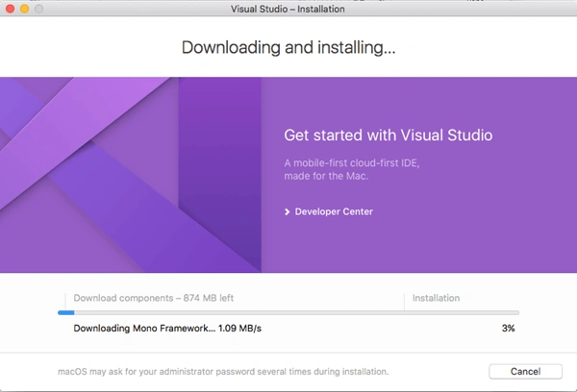Click the 'Downloading and installing...' title
This screenshot has height=392, width=577.
288,48
